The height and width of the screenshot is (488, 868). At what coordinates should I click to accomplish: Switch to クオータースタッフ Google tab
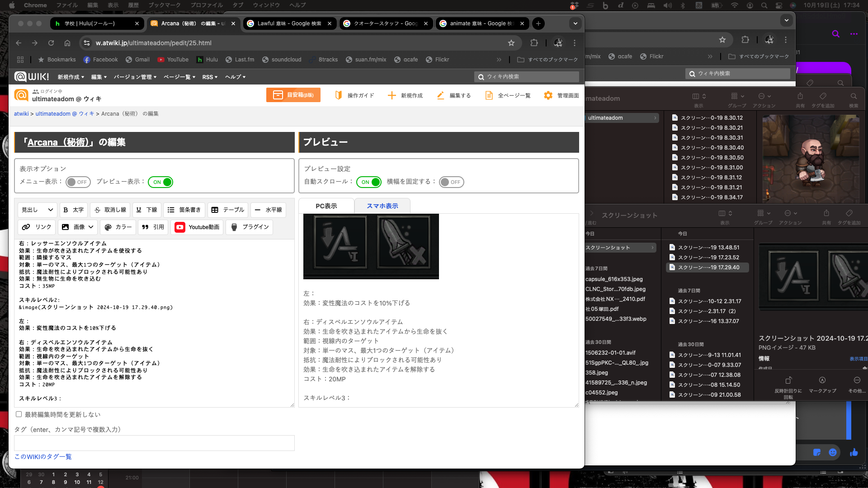(x=386, y=23)
